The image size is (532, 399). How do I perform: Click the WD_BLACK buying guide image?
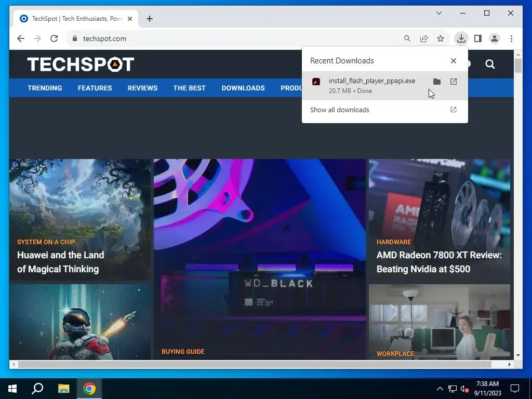[260, 259]
